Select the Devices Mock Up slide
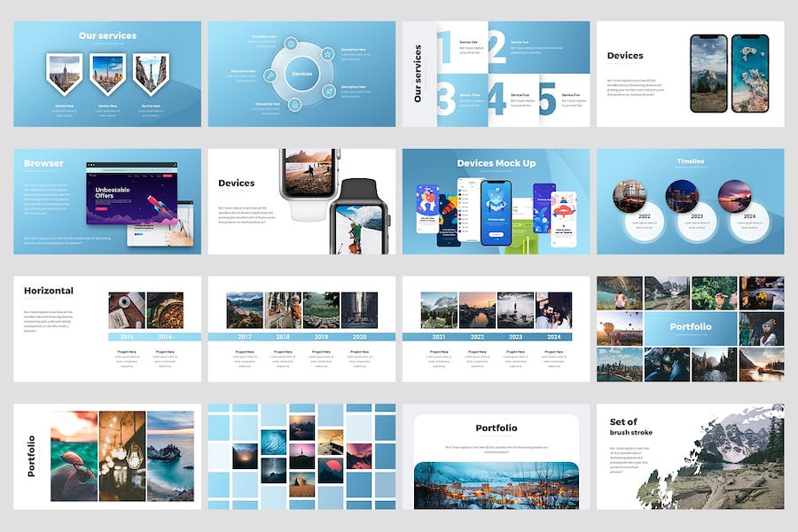798x532 pixels. [496, 201]
